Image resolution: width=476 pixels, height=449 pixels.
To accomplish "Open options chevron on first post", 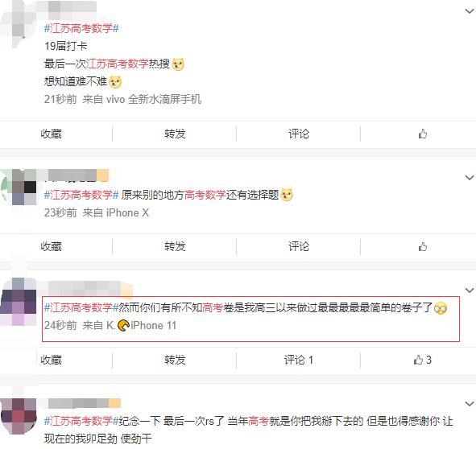I will (x=470, y=11).
